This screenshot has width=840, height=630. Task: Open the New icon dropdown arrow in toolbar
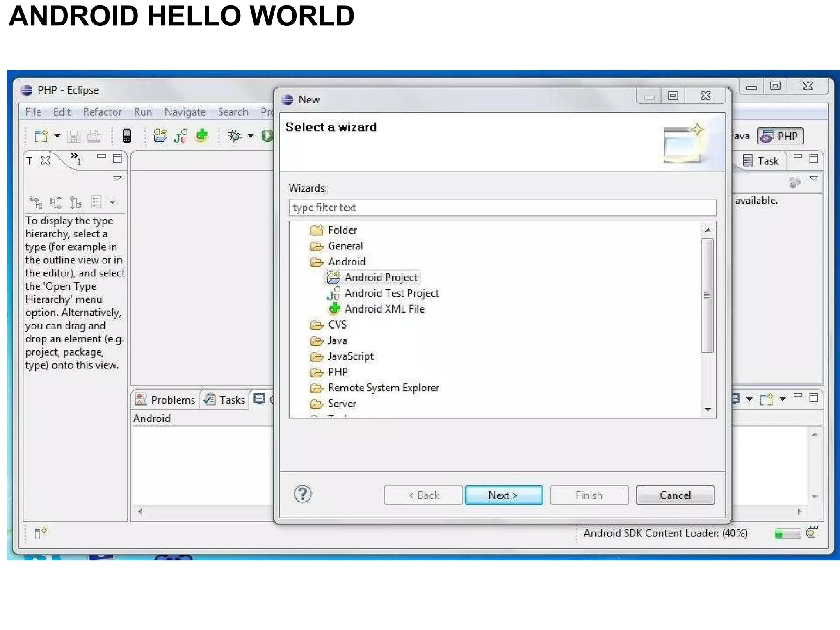[57, 136]
